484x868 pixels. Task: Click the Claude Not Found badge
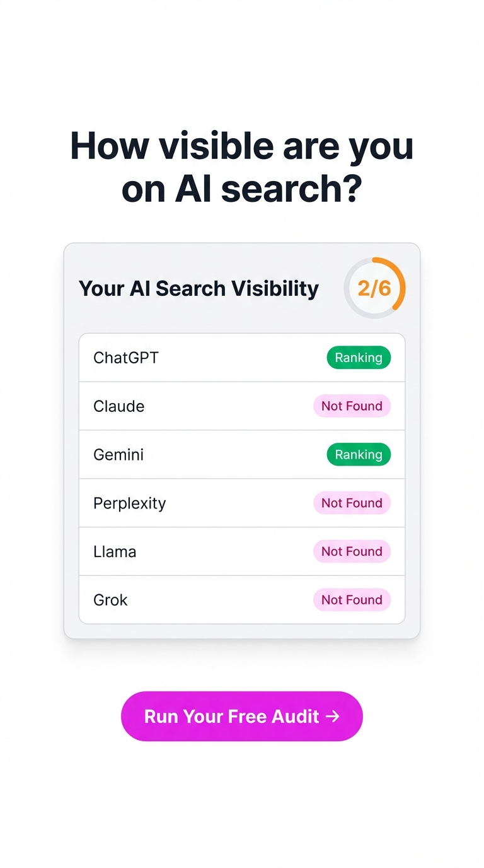tap(352, 406)
